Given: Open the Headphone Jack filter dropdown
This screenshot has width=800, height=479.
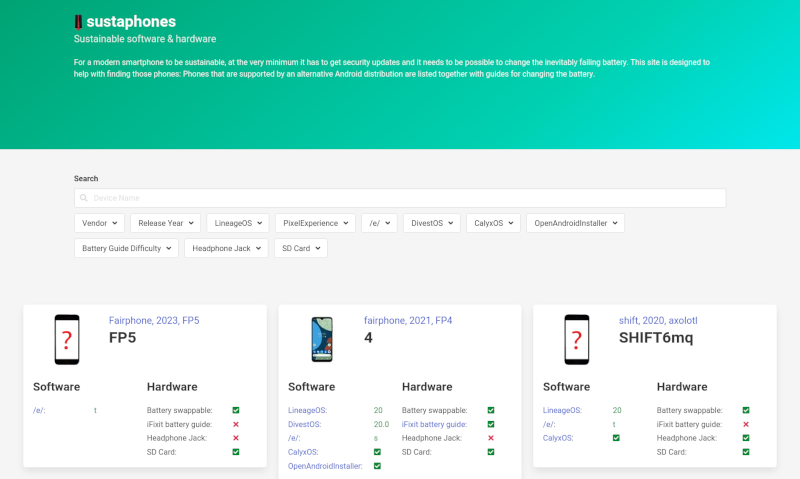Looking at the screenshot, I should [x=226, y=248].
